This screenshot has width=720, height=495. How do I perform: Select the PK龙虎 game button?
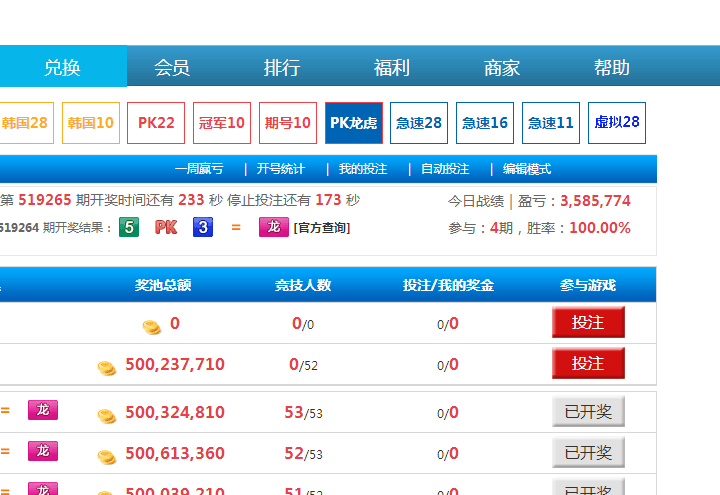click(354, 123)
